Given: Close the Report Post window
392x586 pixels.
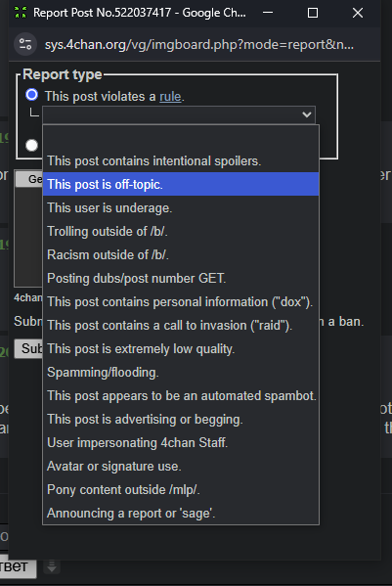Looking at the screenshot, I should coord(358,13).
